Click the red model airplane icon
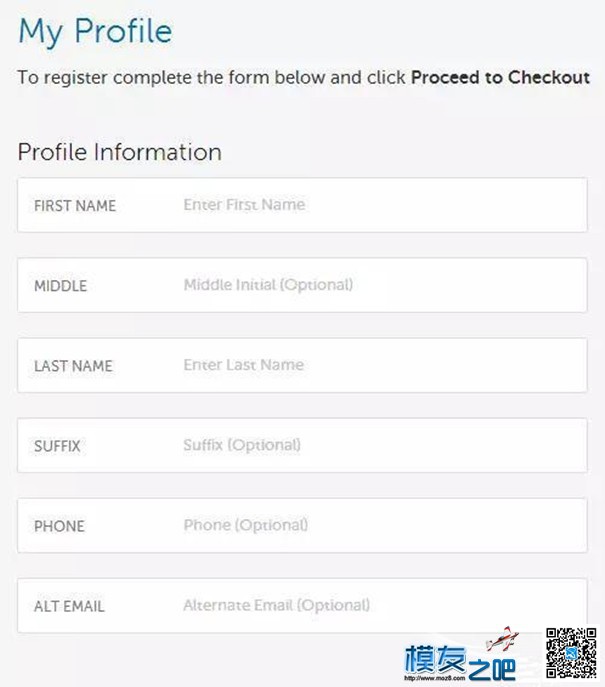 [503, 638]
